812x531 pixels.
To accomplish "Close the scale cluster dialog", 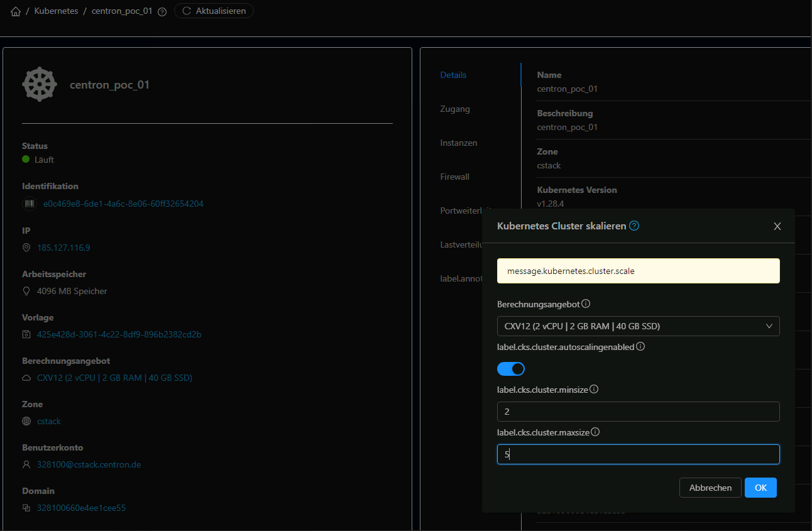I will pyautogui.click(x=777, y=226).
